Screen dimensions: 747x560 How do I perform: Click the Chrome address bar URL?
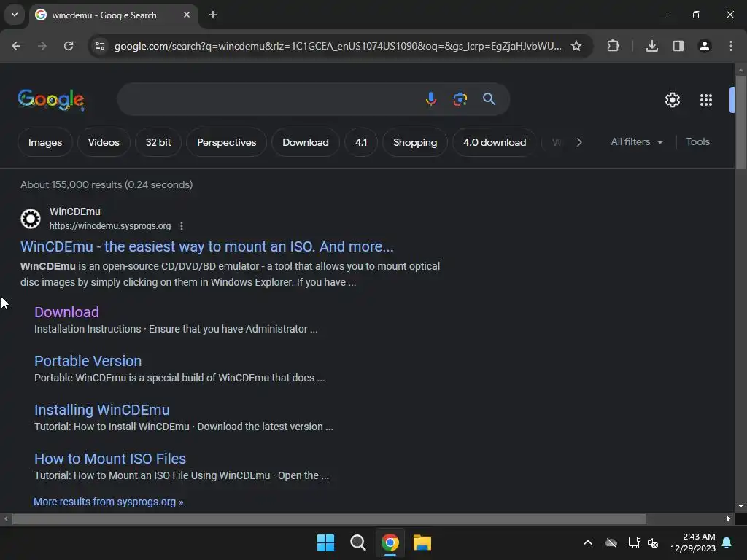click(x=337, y=46)
